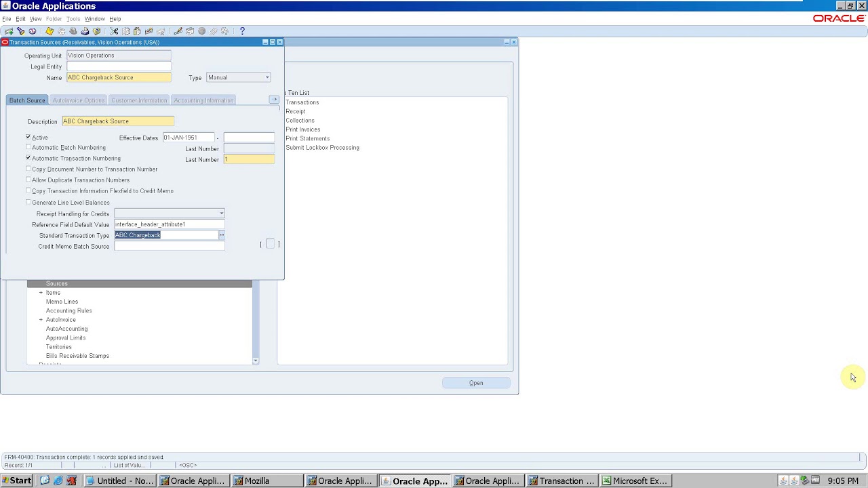
Task: Open the File menu
Action: tap(7, 19)
